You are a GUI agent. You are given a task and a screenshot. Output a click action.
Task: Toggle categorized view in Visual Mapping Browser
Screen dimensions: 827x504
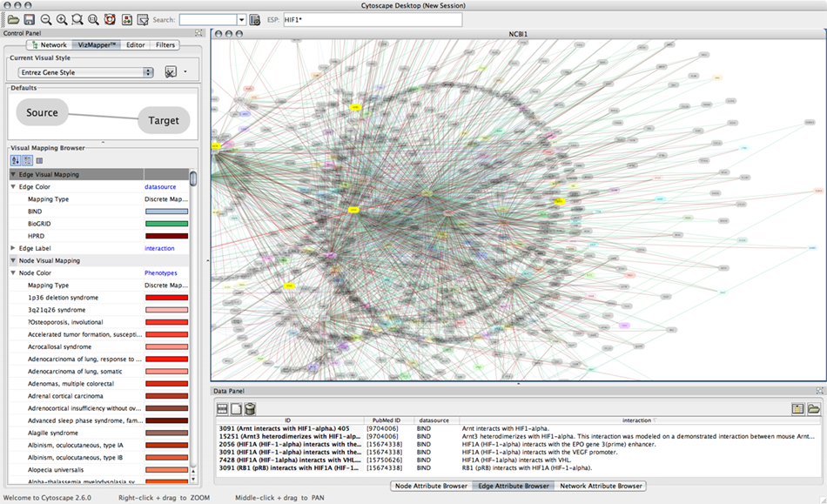[x=26, y=161]
